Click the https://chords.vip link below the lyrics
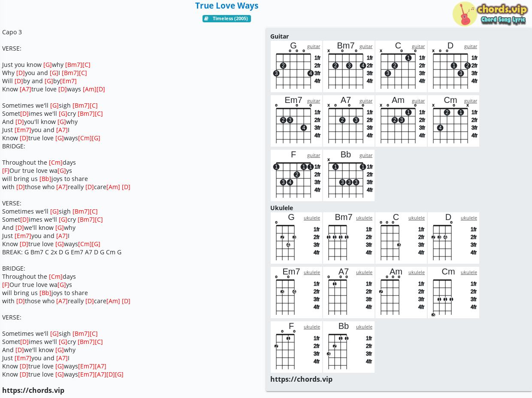Image resolution: width=532 pixels, height=398 pixels. 33,390
